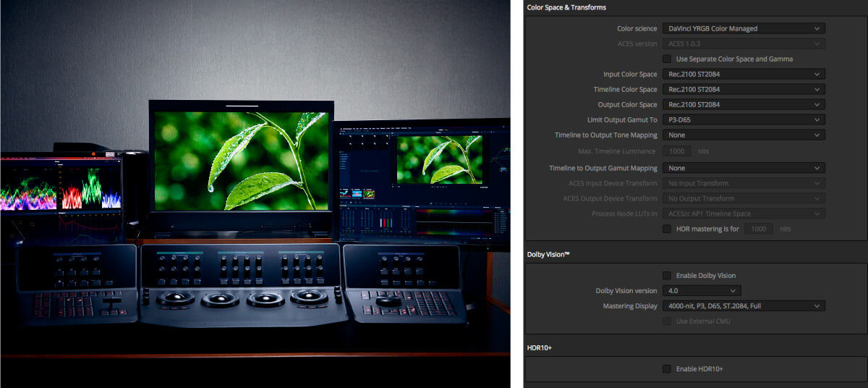Viewport: 868px width, 388px height.
Task: Expand the Mastering Display dropdown
Action: (743, 305)
